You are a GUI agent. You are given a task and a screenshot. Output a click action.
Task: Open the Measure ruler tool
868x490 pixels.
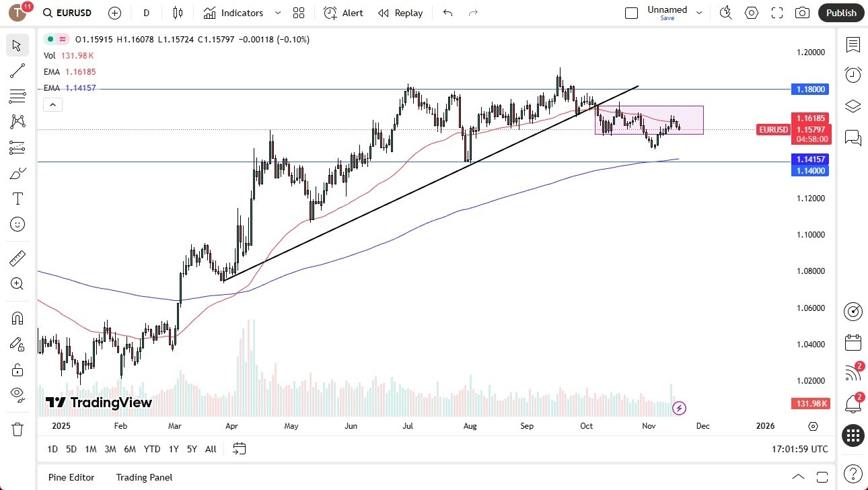click(17, 258)
